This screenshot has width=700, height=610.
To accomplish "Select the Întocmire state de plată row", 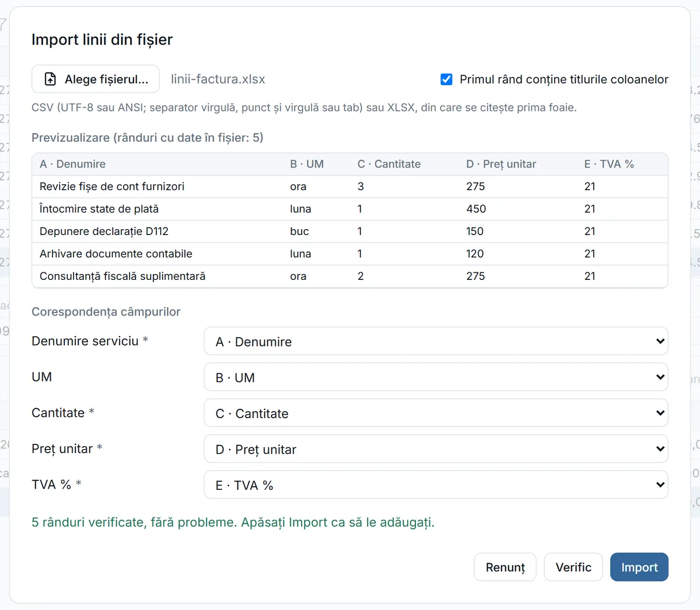I will pyautogui.click(x=350, y=209).
